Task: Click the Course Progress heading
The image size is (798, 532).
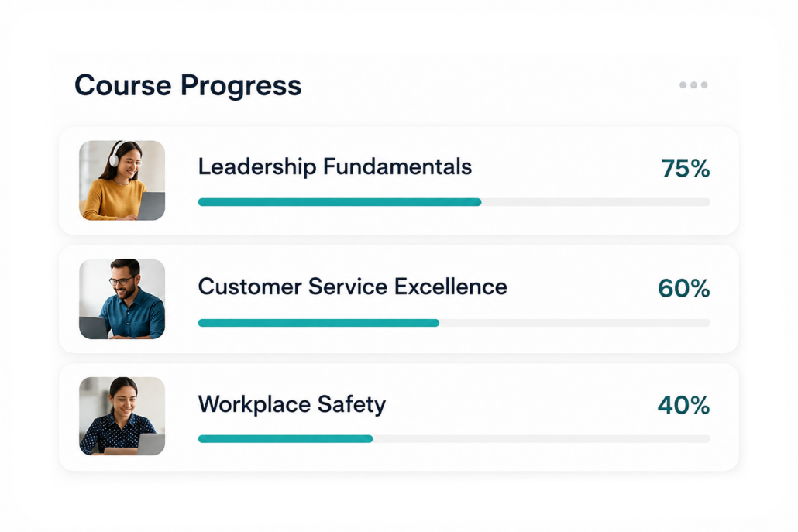Action: pos(187,85)
